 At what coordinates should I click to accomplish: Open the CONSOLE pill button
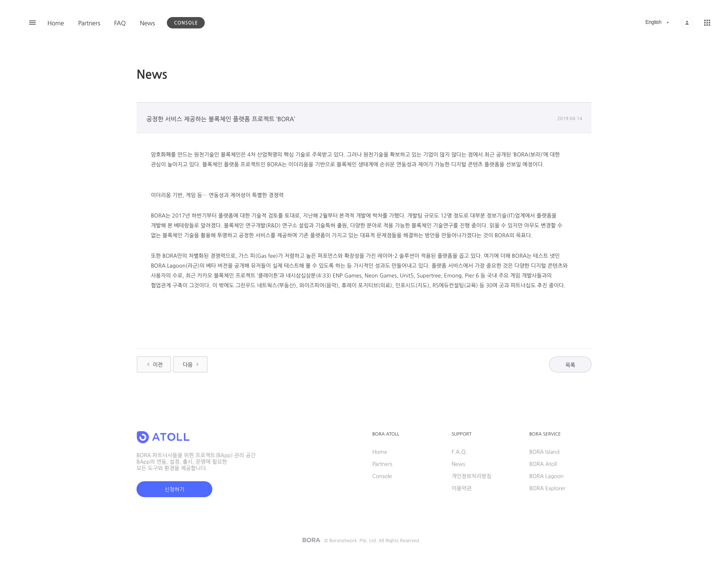[186, 23]
